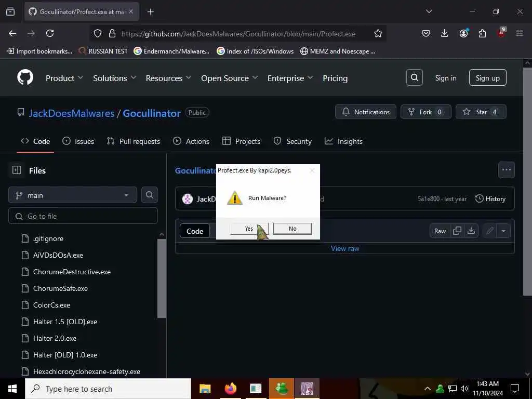Switch to the Issues tab

coord(78,141)
